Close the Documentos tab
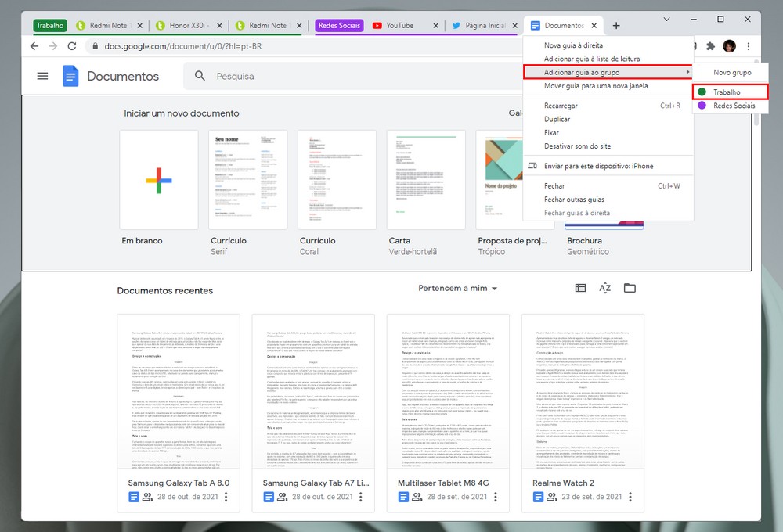Image resolution: width=783 pixels, height=532 pixels. [594, 26]
